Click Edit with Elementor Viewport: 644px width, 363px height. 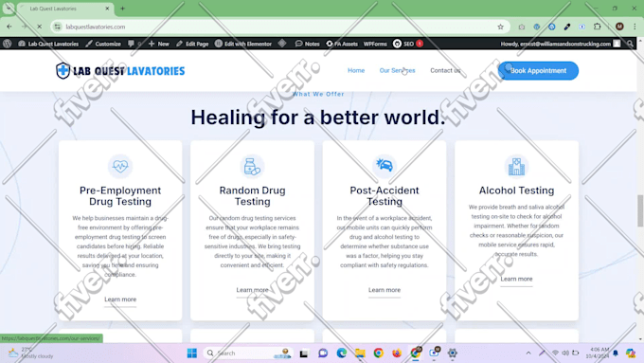pos(243,44)
